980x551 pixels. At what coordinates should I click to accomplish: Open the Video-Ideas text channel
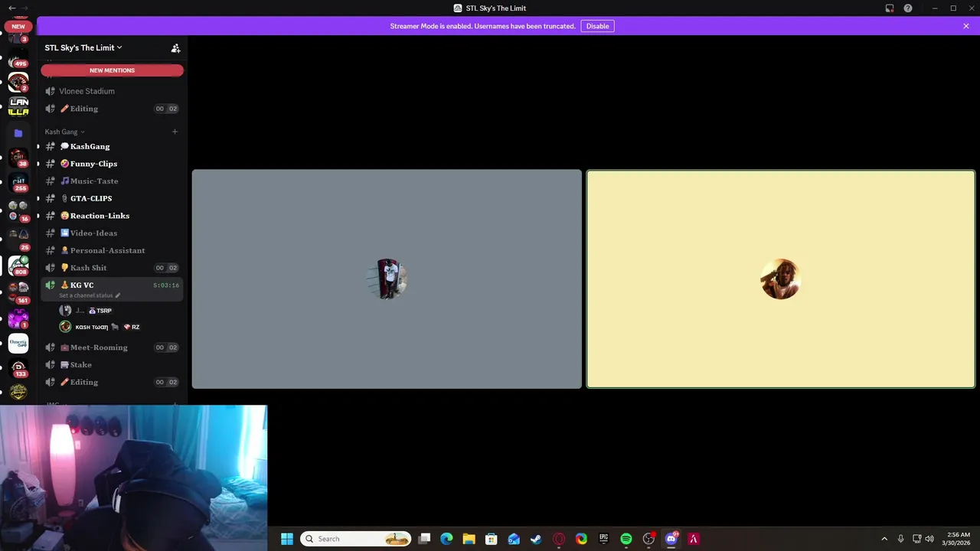point(112,233)
